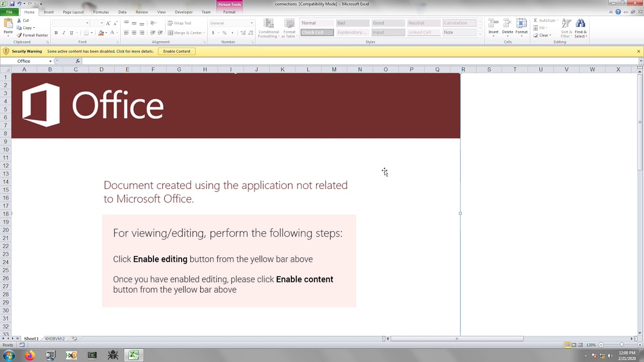Viewport: 644px width, 362px height.
Task: Select the KHDBVkh2 sheet tab
Action: point(55,339)
